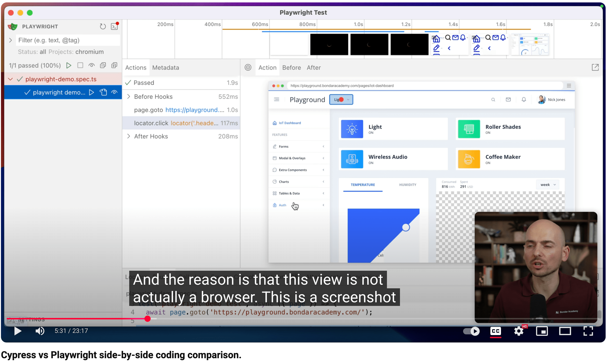Expand the After Hooks action
Image resolution: width=609 pixels, height=364 pixels.
point(129,136)
